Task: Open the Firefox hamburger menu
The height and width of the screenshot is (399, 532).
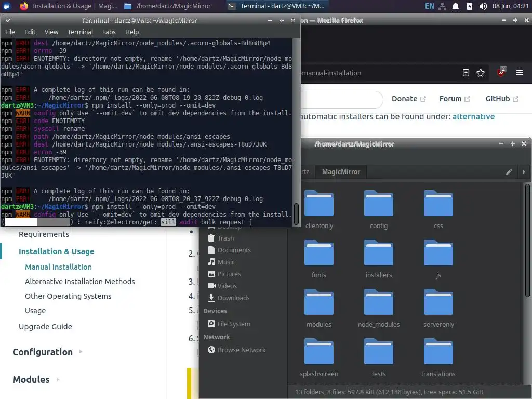Action: pyautogui.click(x=520, y=73)
